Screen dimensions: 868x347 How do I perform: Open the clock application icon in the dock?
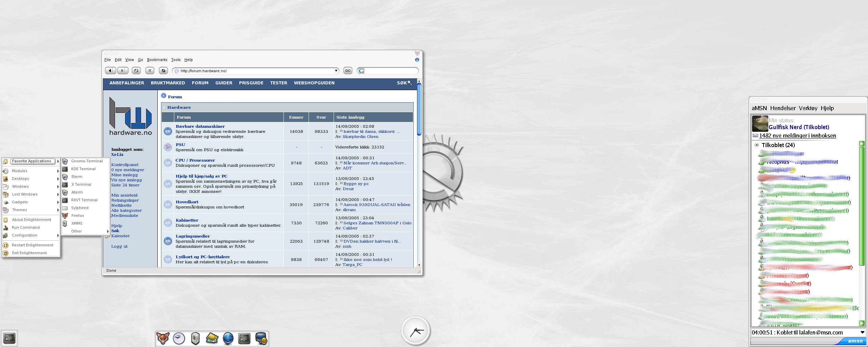[179, 338]
